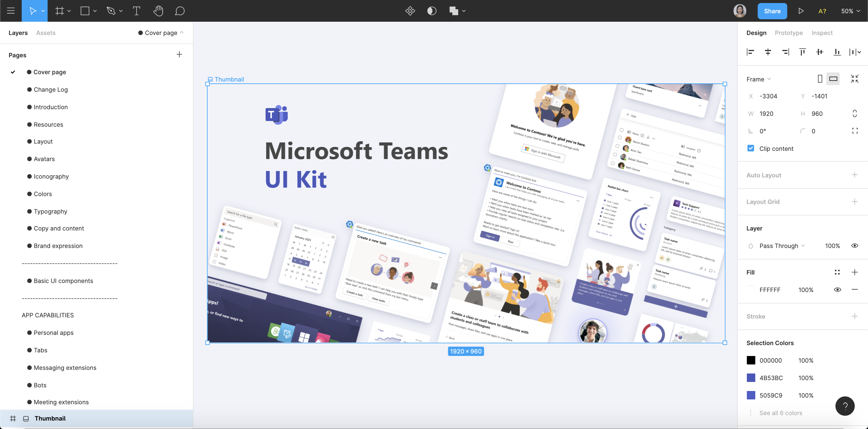This screenshot has height=429, width=868.
Task: Hide the FFFFFF fill with eye icon
Action: 837,290
